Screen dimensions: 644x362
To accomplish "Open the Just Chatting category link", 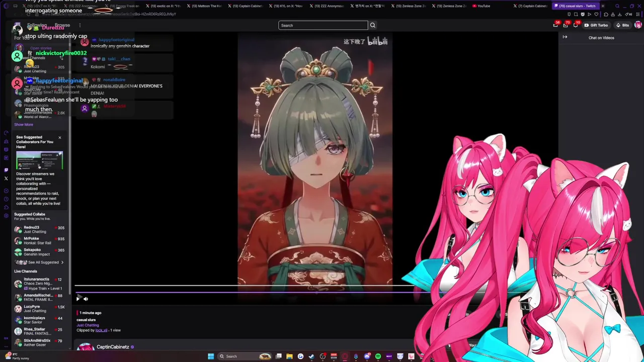I will point(88,325).
